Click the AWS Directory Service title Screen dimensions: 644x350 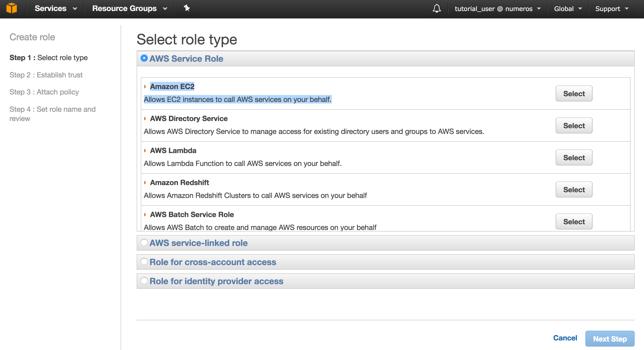point(189,118)
